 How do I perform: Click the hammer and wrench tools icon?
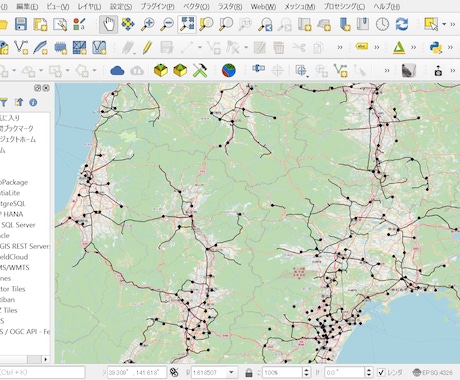[200, 71]
